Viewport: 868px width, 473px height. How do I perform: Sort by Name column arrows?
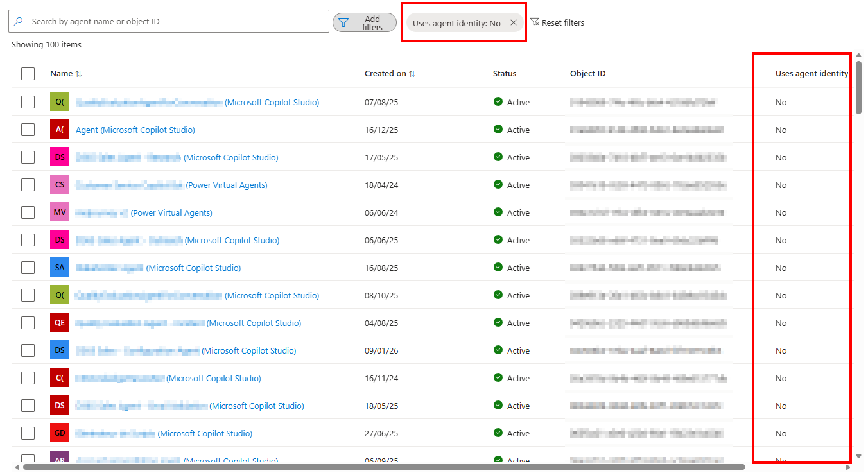click(78, 74)
